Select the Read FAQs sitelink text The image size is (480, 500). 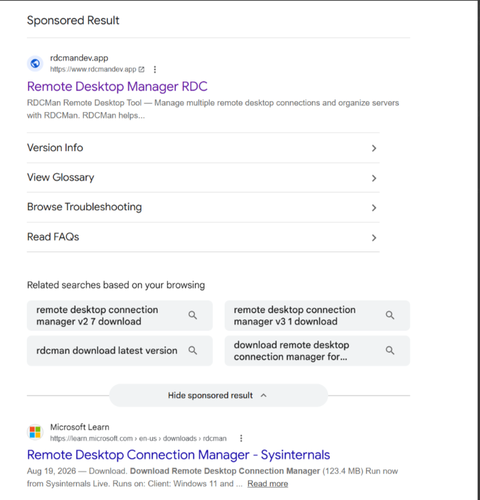(x=53, y=237)
